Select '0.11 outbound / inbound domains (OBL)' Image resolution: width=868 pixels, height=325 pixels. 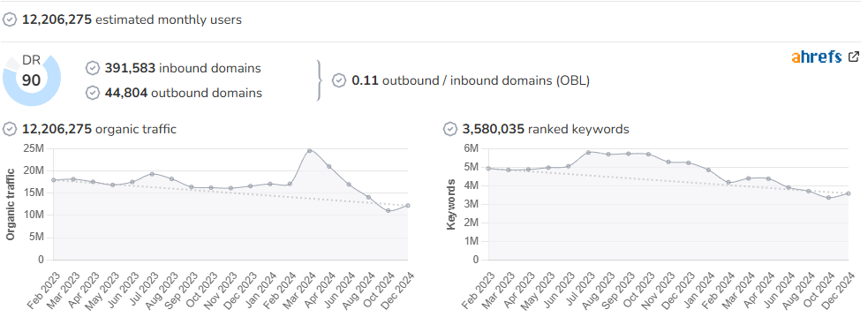point(471,80)
